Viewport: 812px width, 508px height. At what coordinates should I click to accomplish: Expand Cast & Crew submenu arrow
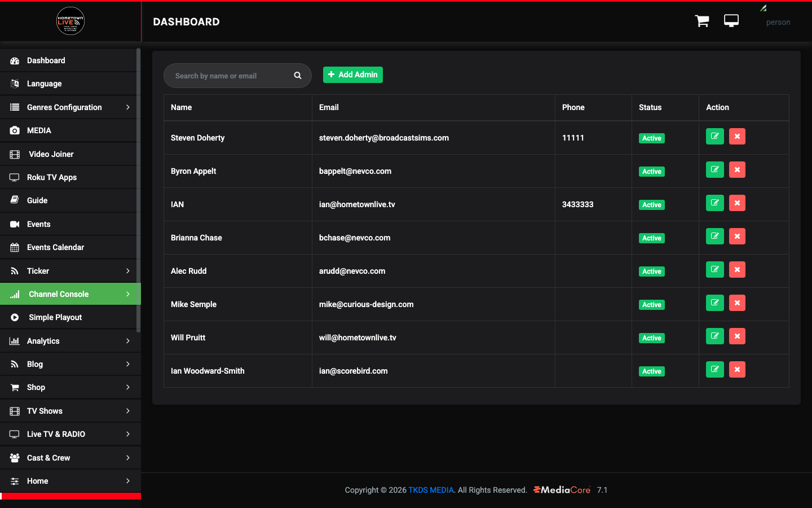(x=128, y=458)
